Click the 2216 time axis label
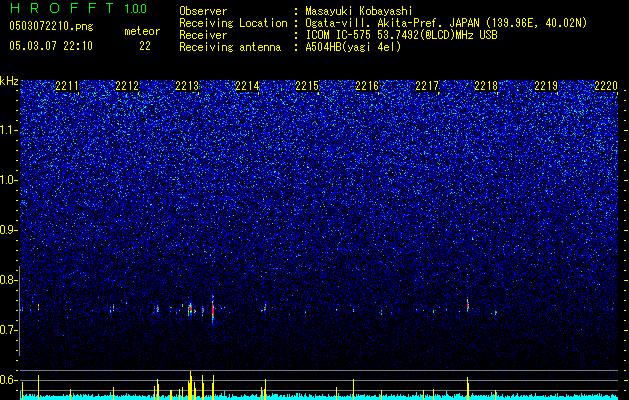This screenshot has height=400, width=629. pyautogui.click(x=367, y=86)
